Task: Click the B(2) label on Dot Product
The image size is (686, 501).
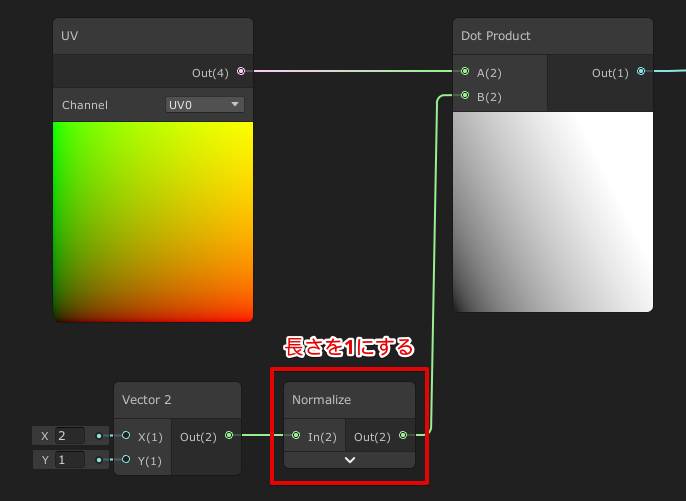Action: pyautogui.click(x=489, y=97)
